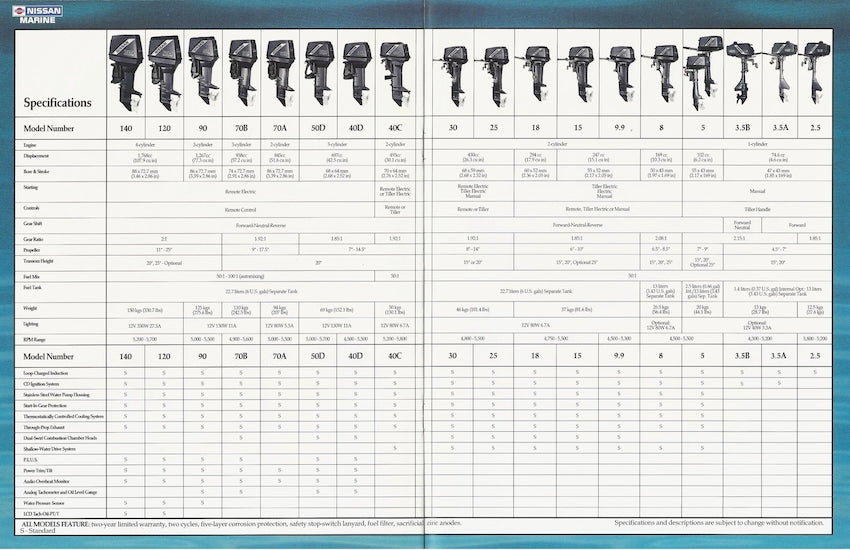Click the 'Remote Control' controls cell
The width and height of the screenshot is (850, 550).
(x=240, y=210)
